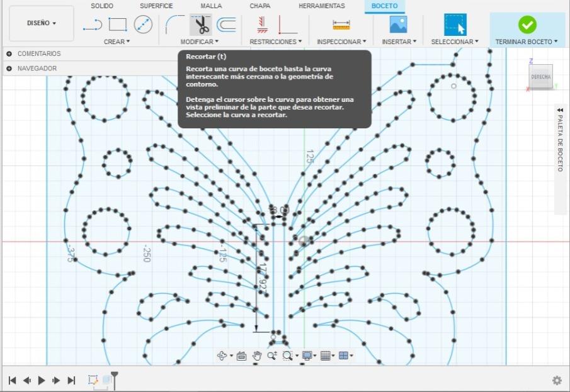Expand the INSERTAR menu
This screenshot has height=392, width=570.
tap(399, 42)
